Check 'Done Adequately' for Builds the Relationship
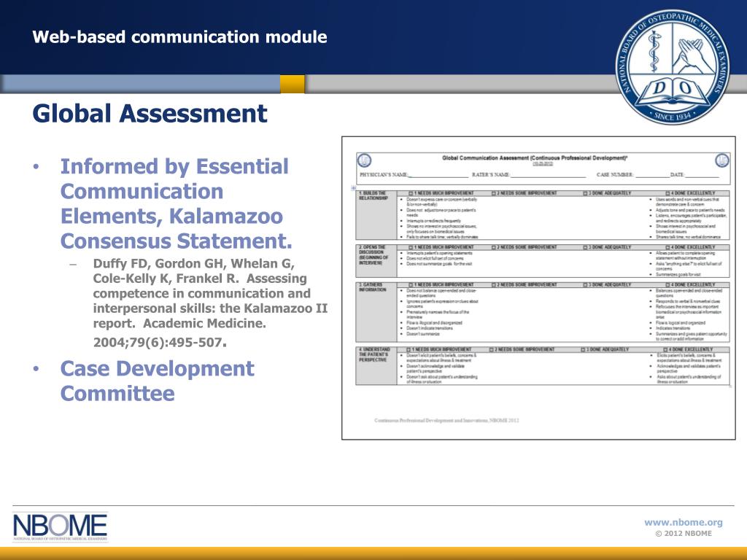This screenshot has height=560, width=747. (586, 193)
